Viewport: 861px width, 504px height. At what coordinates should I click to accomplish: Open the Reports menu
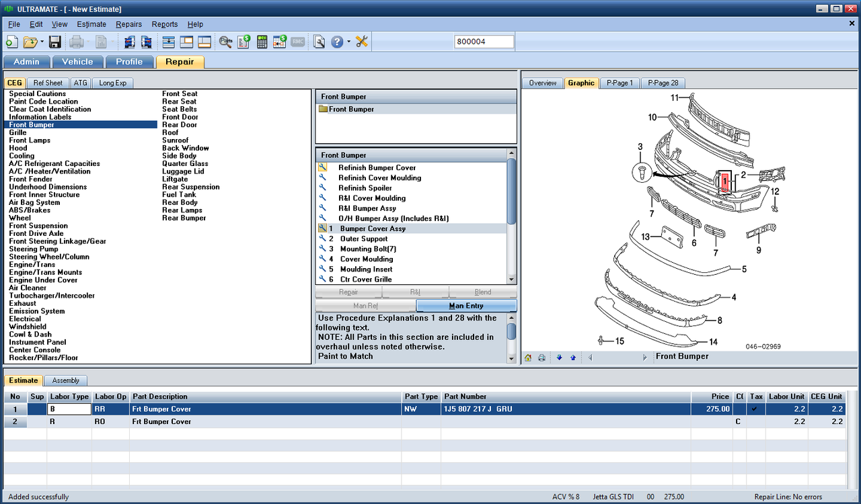point(165,24)
